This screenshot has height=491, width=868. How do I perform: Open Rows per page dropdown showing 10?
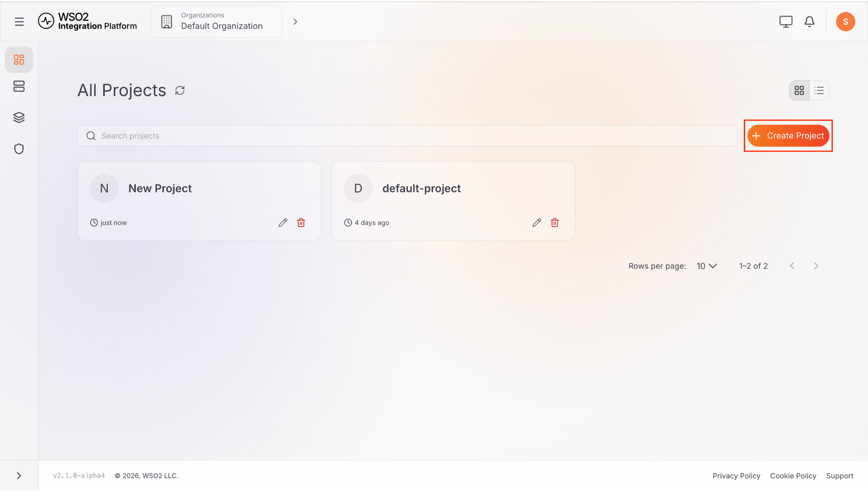[707, 266]
